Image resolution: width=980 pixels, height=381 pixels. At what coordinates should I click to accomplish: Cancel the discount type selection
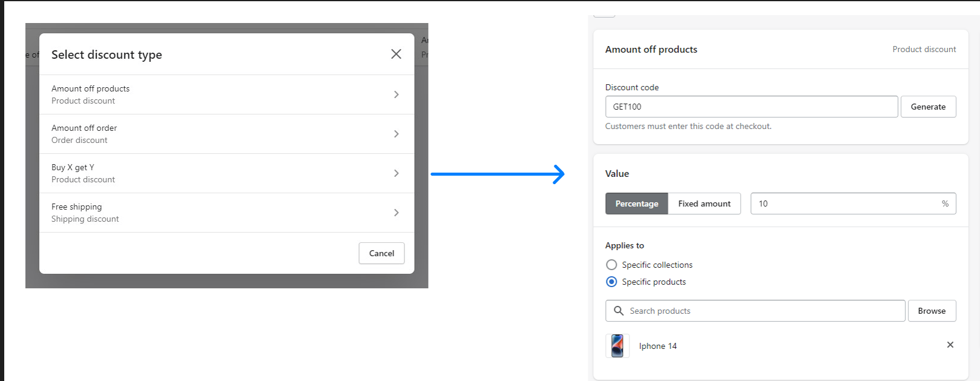point(381,253)
